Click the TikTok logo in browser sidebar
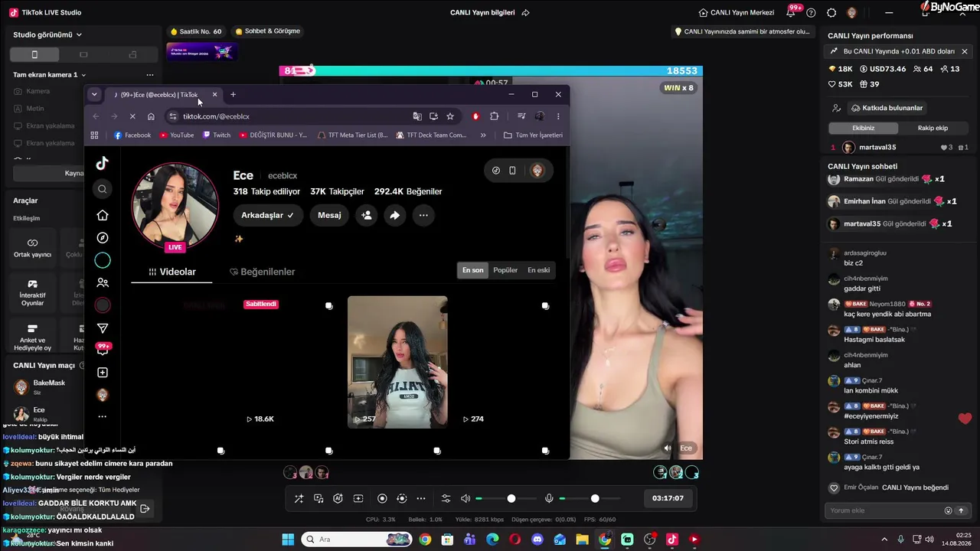This screenshot has width=980, height=551. [103, 163]
